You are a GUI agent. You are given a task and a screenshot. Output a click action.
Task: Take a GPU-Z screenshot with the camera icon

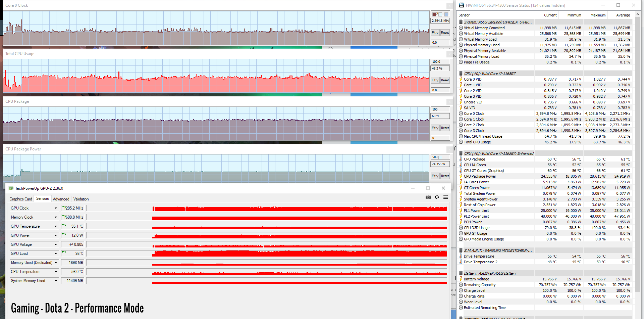coord(428,197)
